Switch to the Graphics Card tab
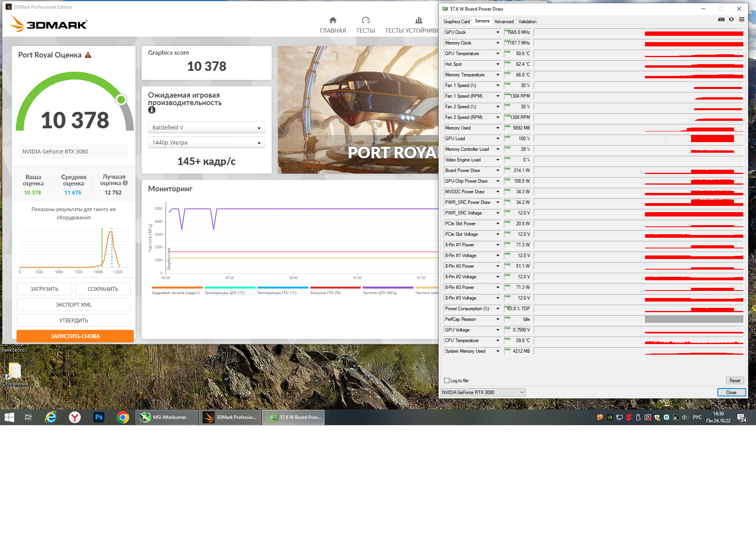This screenshot has width=756, height=535. coord(456,22)
